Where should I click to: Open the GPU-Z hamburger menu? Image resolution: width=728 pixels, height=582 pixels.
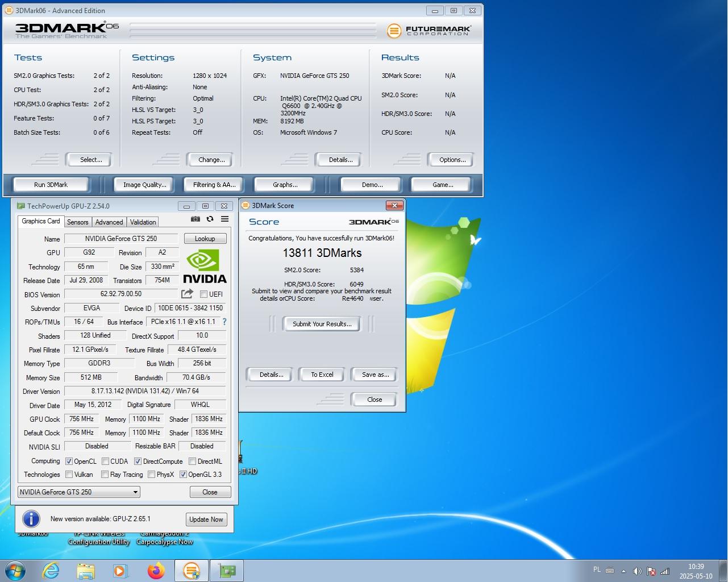coord(224,219)
